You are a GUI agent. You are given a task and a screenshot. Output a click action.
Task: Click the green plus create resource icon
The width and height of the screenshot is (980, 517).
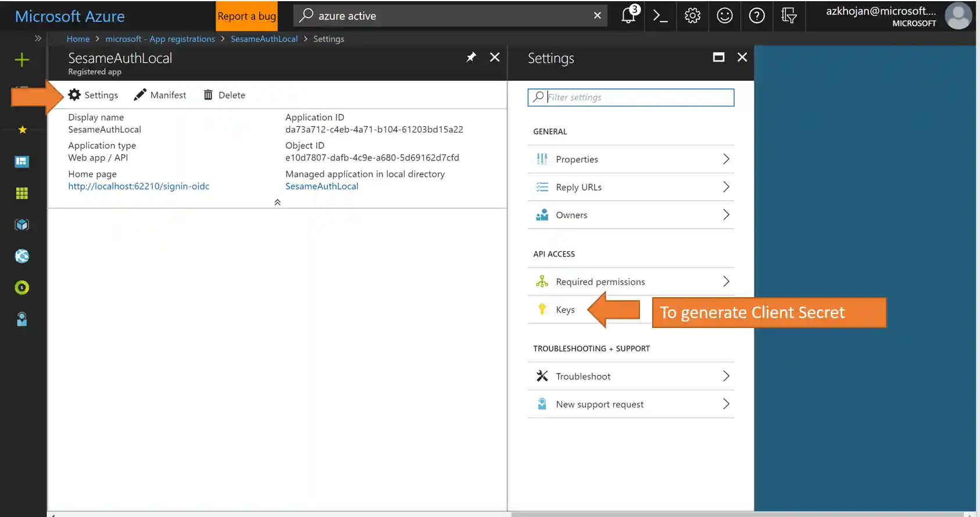(22, 59)
